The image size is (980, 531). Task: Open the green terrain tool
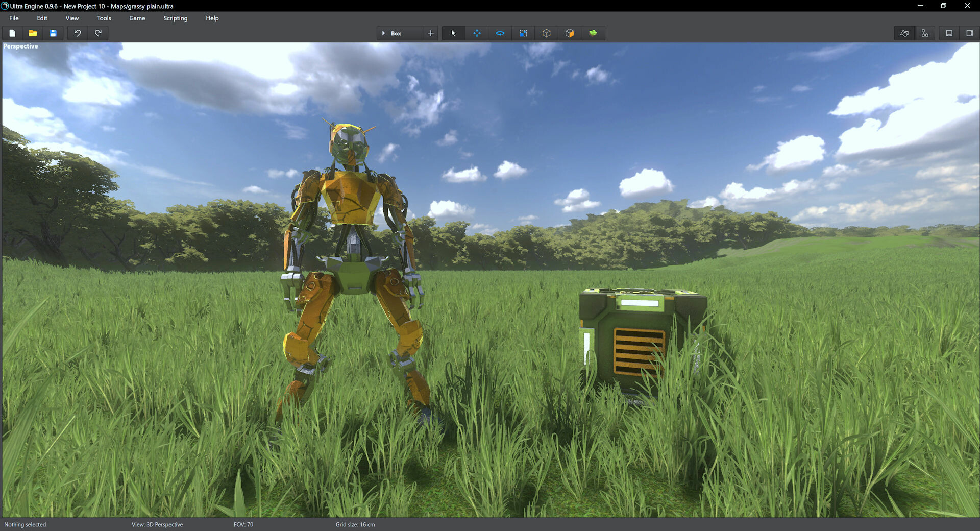[x=593, y=33]
